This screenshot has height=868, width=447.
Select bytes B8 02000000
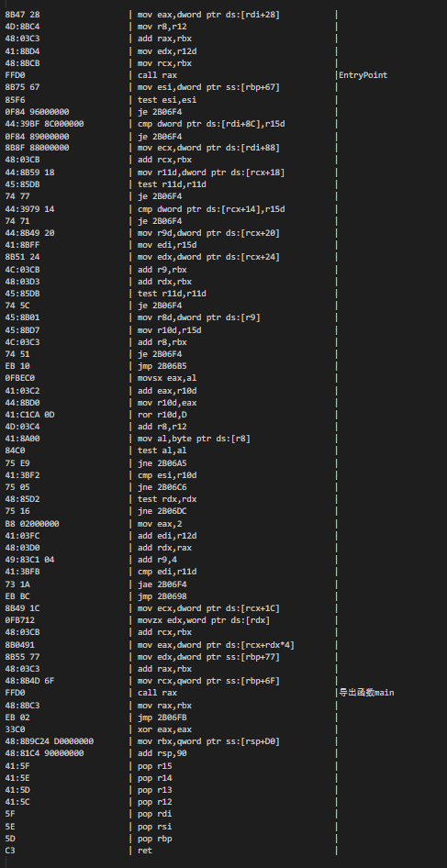click(x=32, y=524)
